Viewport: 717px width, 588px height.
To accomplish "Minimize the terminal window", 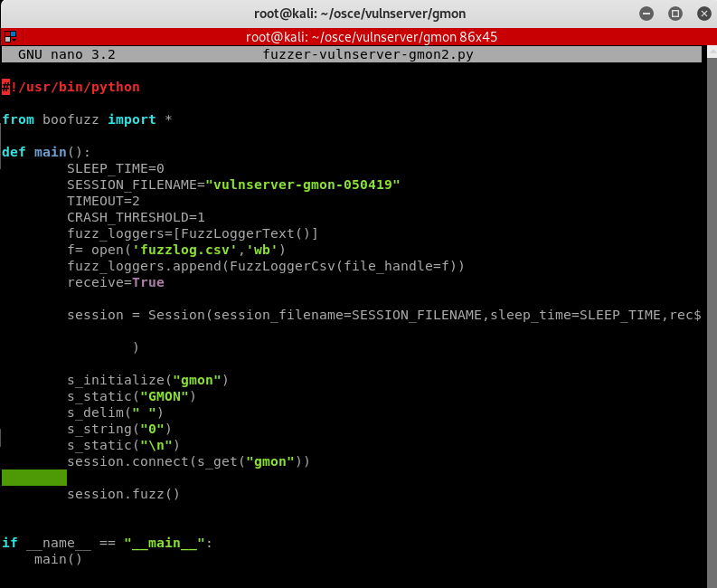I will pyautogui.click(x=646, y=14).
